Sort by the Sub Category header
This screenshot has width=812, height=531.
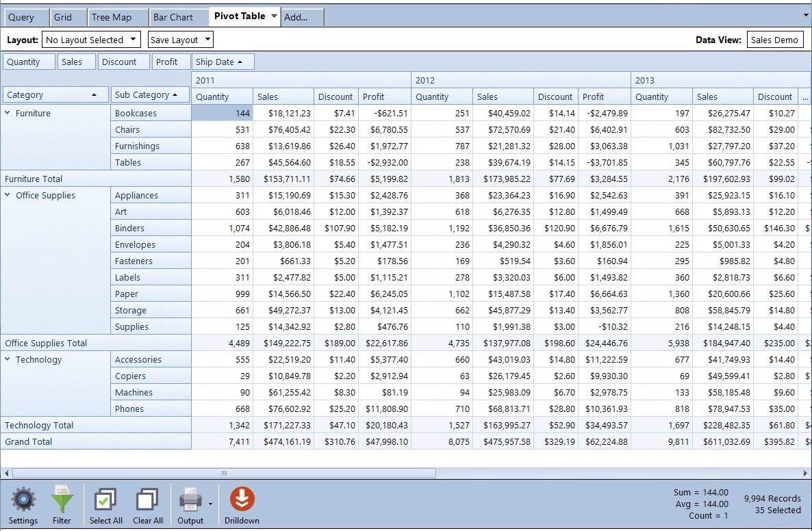(151, 94)
